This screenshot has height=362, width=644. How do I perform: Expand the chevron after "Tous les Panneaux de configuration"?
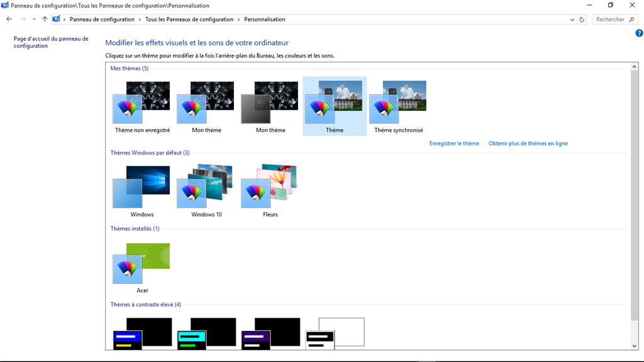[x=238, y=20]
